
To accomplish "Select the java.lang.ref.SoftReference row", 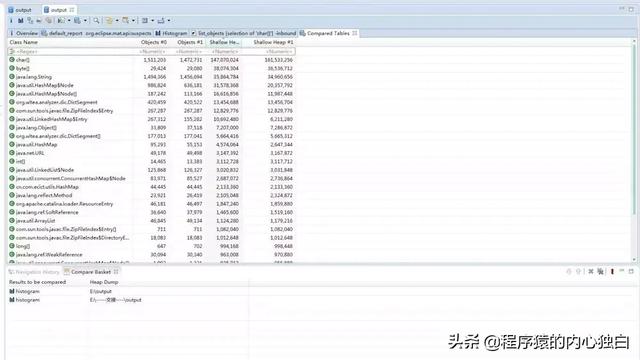I will (151, 212).
